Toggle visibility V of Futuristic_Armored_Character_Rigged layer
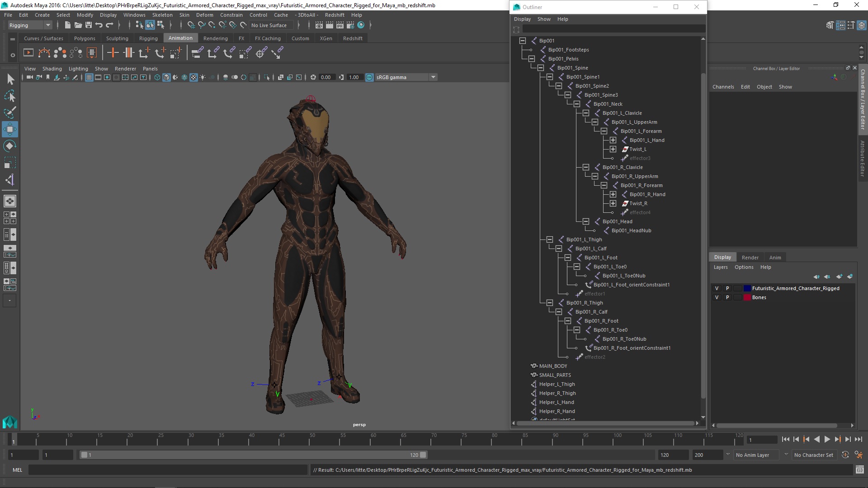868x488 pixels. (x=717, y=288)
